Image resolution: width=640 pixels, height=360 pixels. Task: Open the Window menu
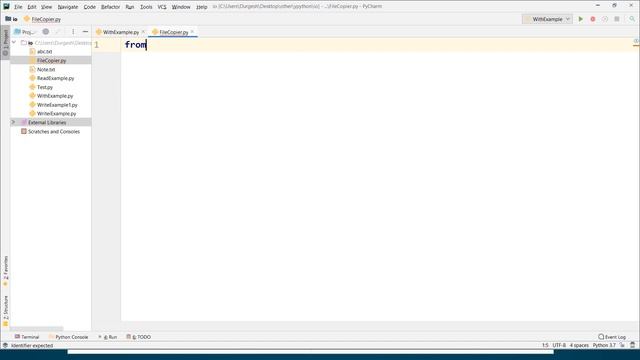pyautogui.click(x=181, y=7)
